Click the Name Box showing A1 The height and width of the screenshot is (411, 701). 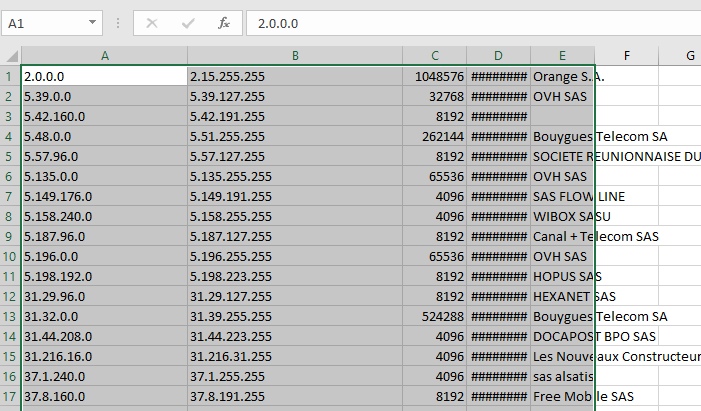[52, 23]
